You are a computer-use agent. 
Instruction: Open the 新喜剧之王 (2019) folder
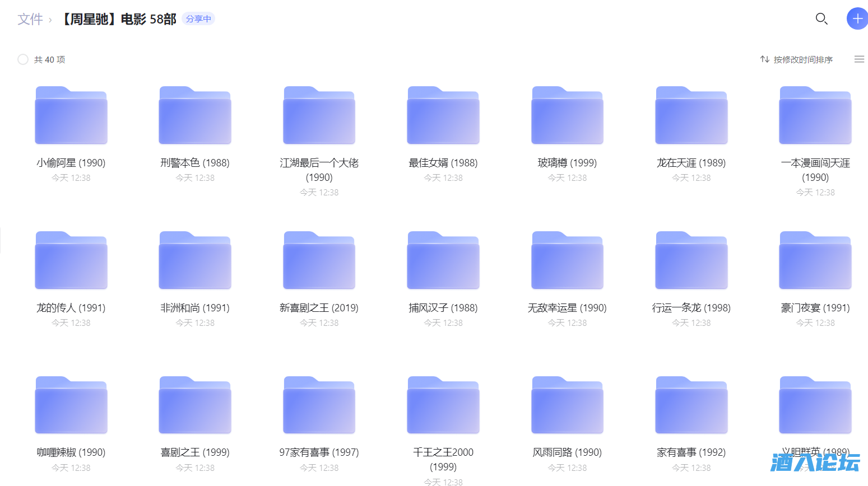[x=319, y=260]
